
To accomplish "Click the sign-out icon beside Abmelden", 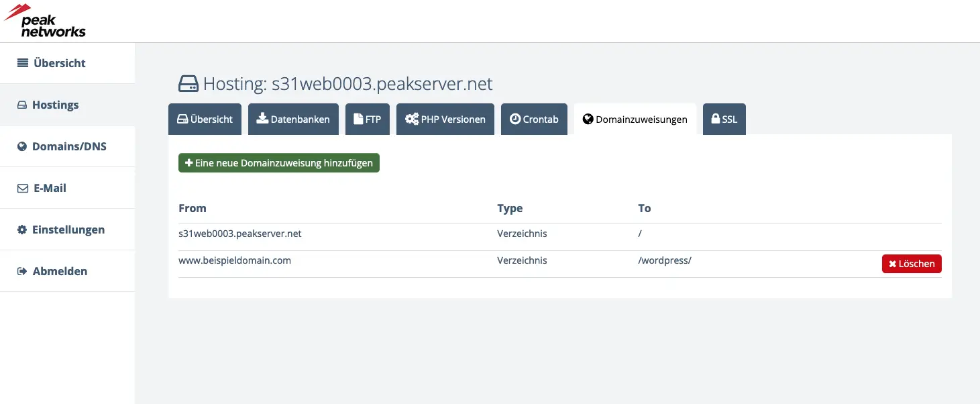I will 22,271.
